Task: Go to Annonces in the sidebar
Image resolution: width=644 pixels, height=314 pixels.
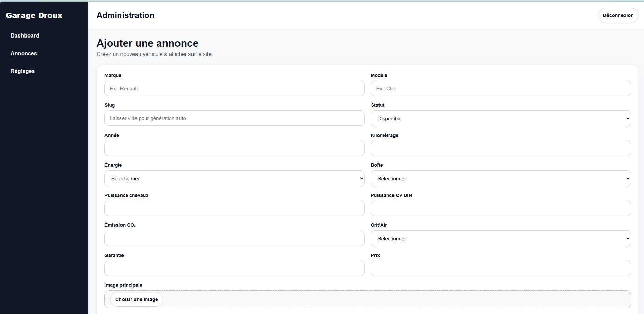Action: pos(24,53)
